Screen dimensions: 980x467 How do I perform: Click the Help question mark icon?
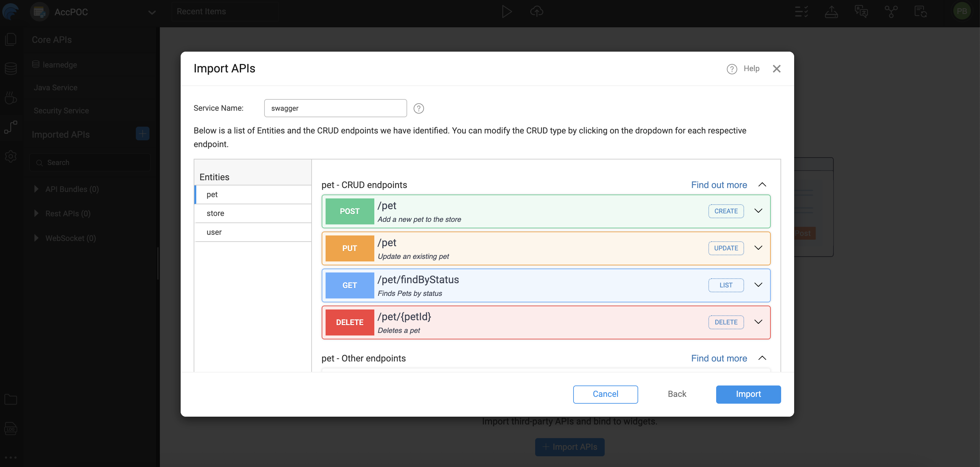pyautogui.click(x=731, y=69)
